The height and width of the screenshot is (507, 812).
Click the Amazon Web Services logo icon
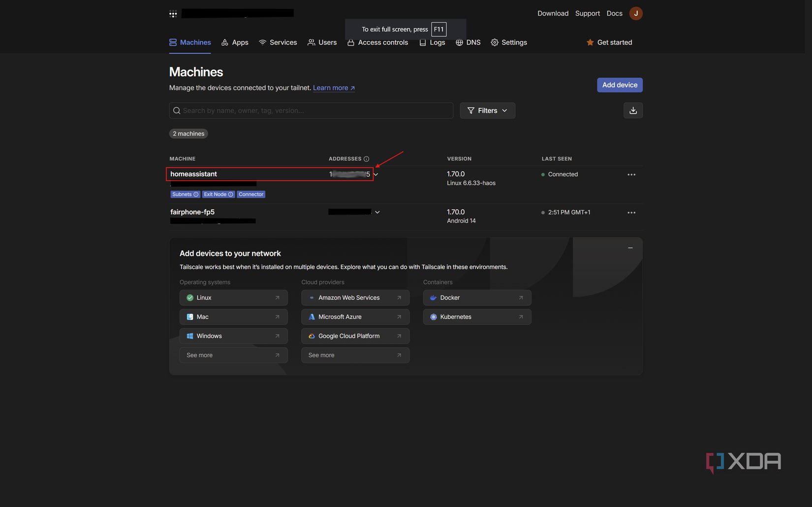(312, 298)
